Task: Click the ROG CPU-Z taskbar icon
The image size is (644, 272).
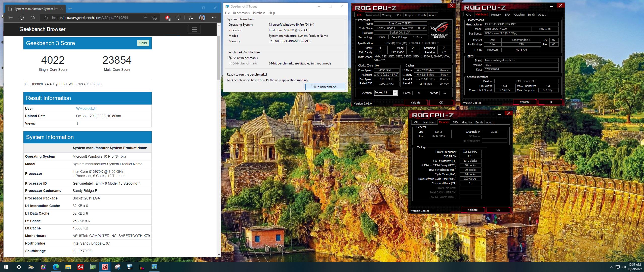Action: click(105, 267)
